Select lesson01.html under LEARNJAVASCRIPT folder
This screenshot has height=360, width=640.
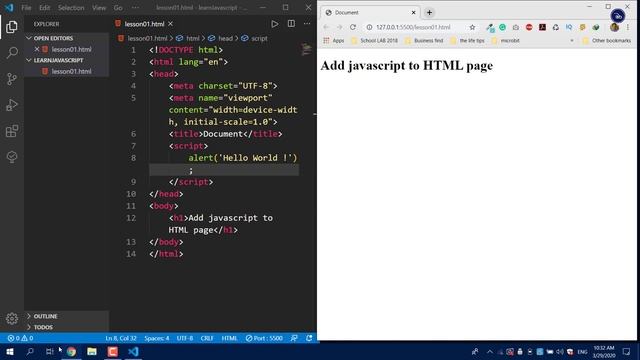pyautogui.click(x=67, y=71)
